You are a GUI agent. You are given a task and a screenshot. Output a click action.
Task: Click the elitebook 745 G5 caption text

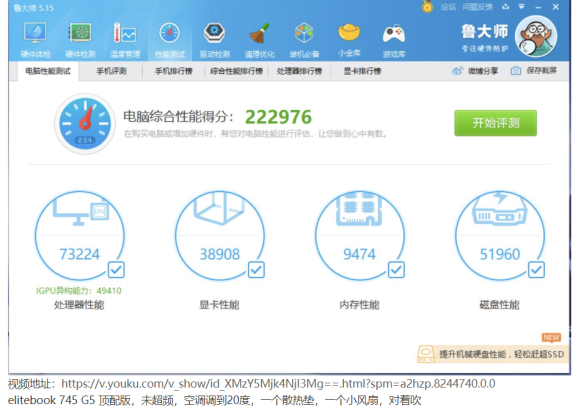tap(215, 400)
